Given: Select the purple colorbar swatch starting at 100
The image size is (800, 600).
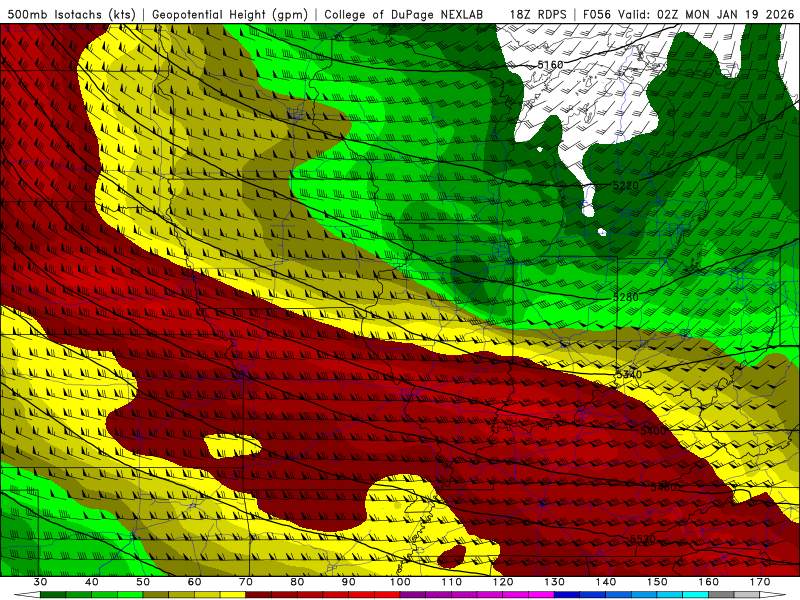Looking at the screenshot, I should (x=413, y=595).
